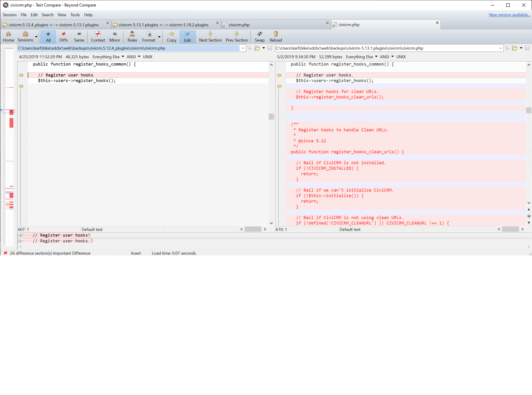
Task: Close the civicrm-5.13.1 vs 5.18.2 tab
Action: tap(217, 23)
